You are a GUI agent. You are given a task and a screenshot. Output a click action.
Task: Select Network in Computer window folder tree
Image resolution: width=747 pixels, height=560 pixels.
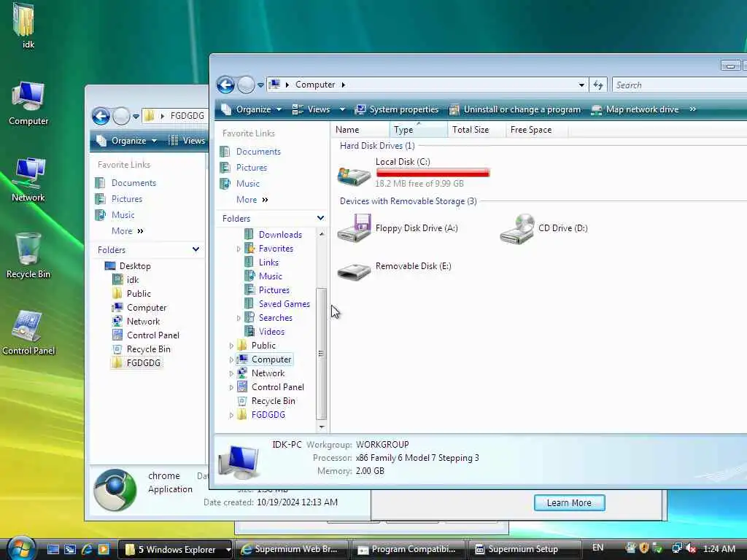pyautogui.click(x=268, y=373)
